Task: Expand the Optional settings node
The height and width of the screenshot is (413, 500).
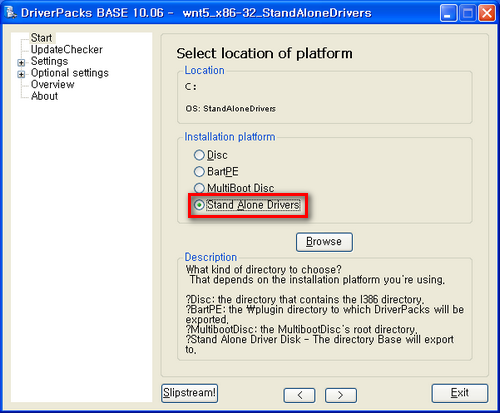Action: click(x=21, y=74)
